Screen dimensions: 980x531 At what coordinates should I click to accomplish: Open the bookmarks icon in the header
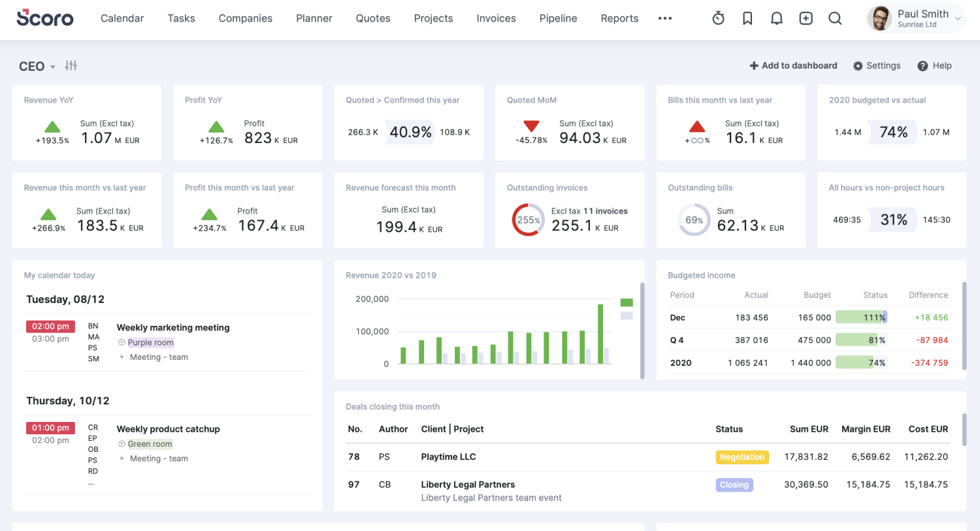pyautogui.click(x=747, y=18)
